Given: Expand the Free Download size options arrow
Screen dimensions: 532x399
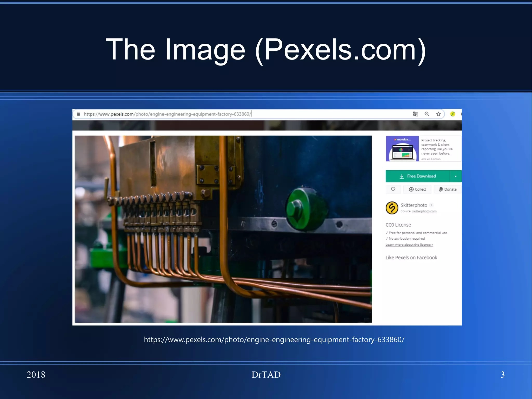Looking at the screenshot, I should tap(455, 176).
